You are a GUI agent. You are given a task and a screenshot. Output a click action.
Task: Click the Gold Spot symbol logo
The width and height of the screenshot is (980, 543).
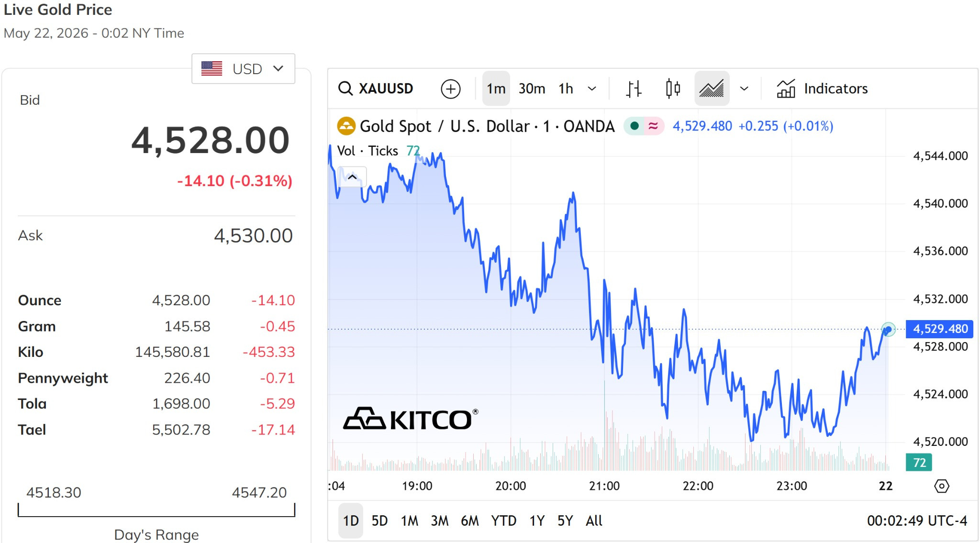point(346,126)
